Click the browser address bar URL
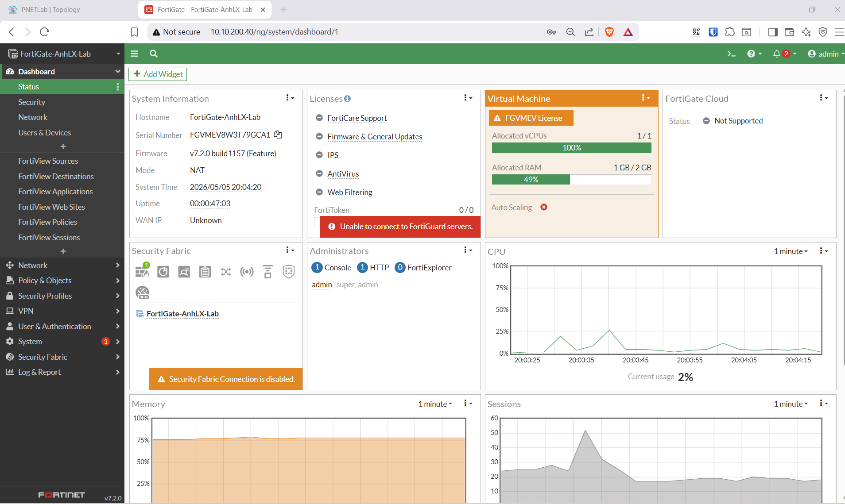 pos(274,32)
